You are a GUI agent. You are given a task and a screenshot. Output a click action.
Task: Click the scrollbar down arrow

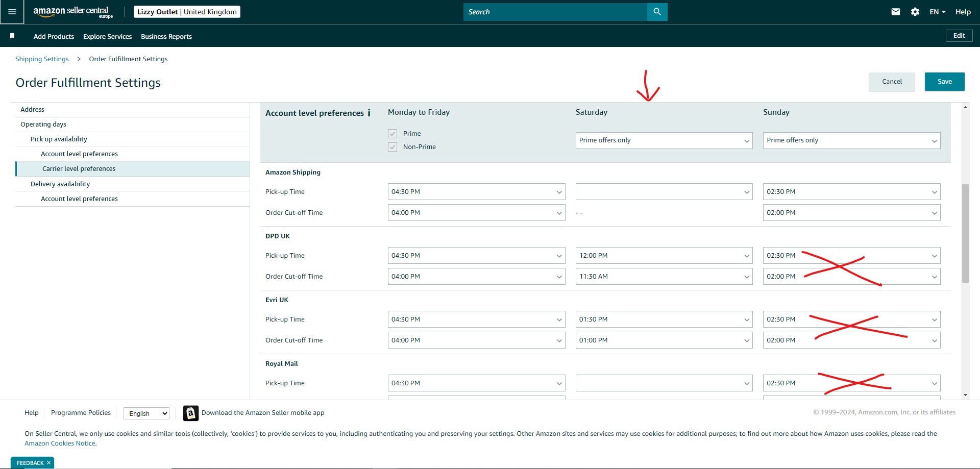(x=965, y=395)
